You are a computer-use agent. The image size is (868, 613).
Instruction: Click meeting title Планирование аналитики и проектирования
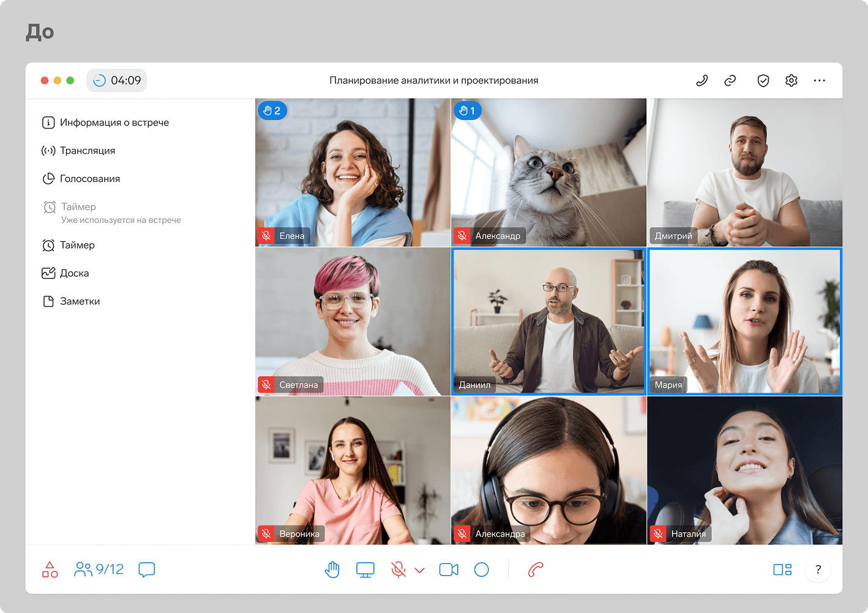click(434, 80)
